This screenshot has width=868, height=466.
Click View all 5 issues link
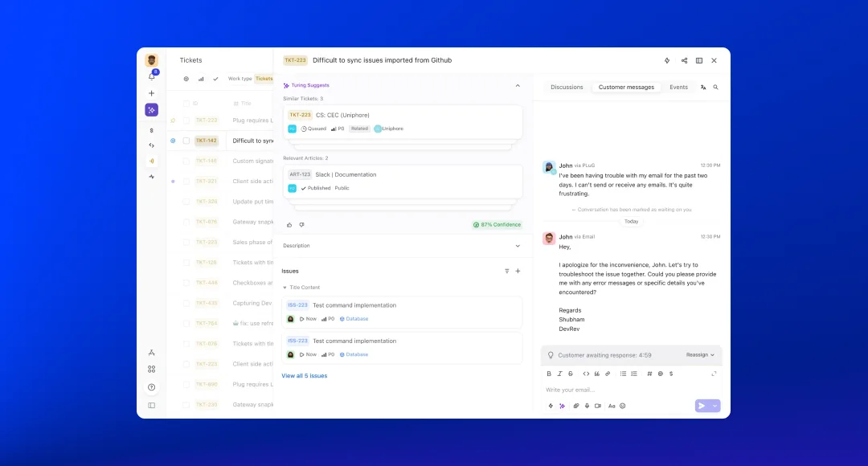pyautogui.click(x=304, y=376)
